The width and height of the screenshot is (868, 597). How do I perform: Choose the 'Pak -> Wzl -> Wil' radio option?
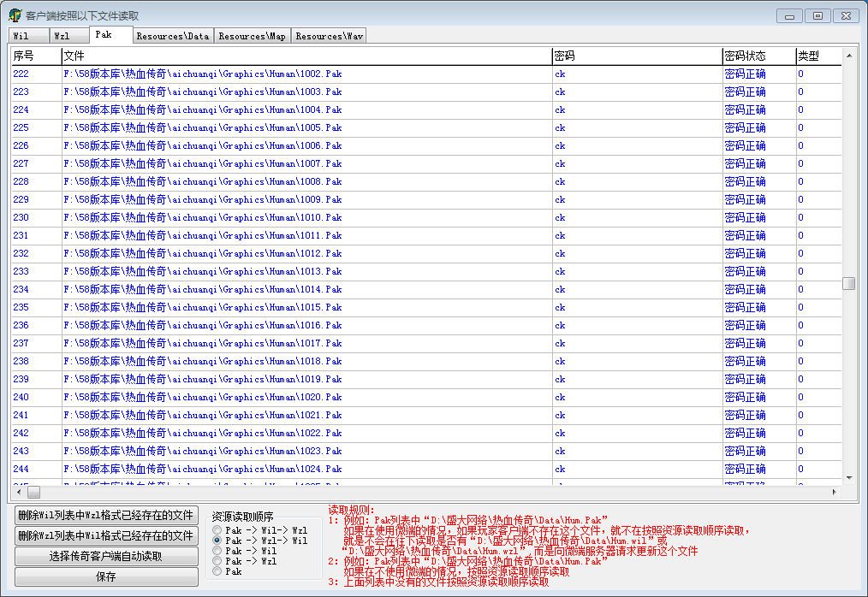coord(217,541)
